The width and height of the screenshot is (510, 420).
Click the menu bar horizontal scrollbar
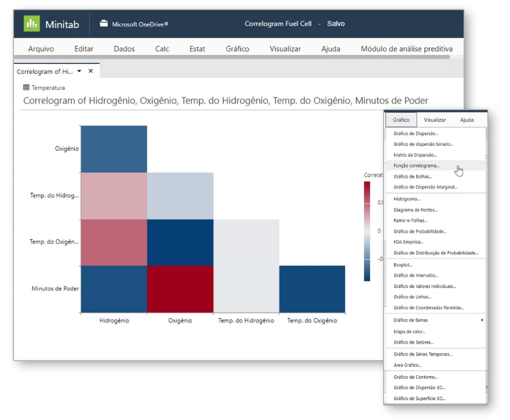[232, 57]
